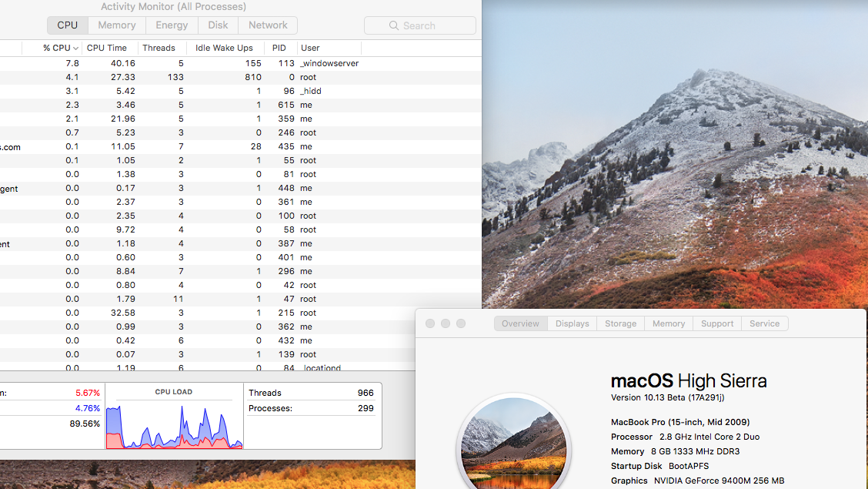Click the Activity Monitor Search field
The width and height of the screenshot is (868, 489).
(x=419, y=25)
